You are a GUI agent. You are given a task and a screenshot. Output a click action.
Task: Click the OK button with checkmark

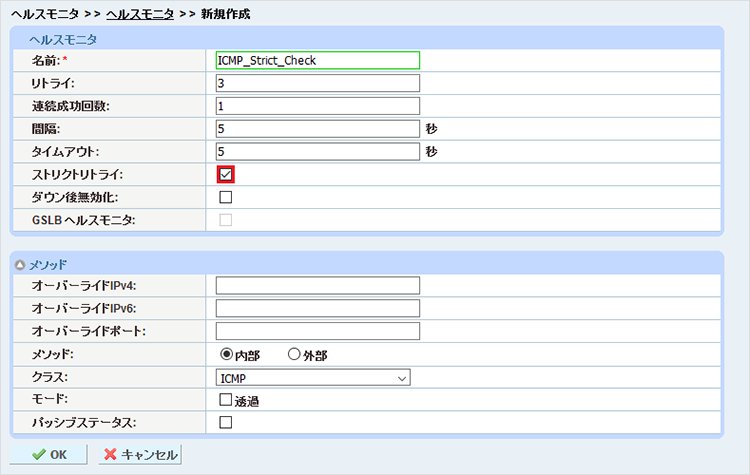pos(49,454)
